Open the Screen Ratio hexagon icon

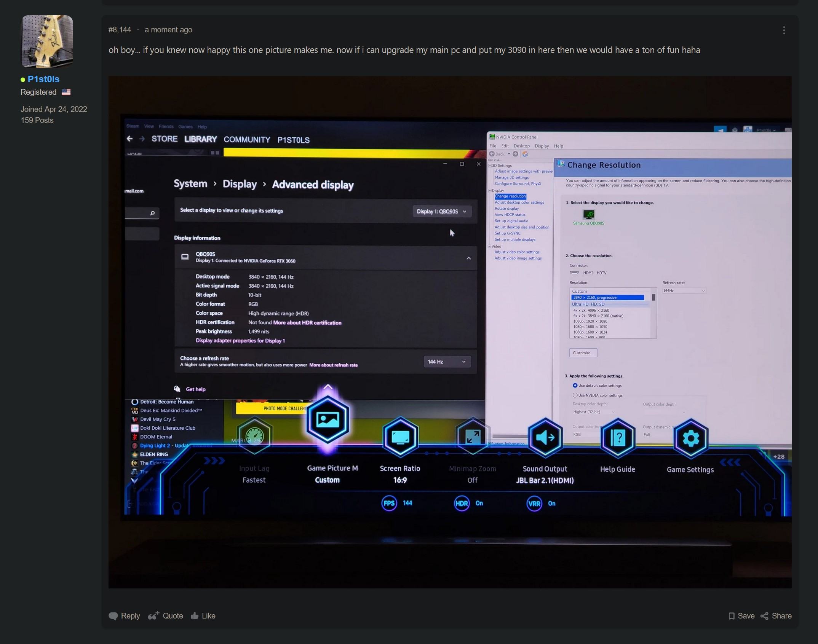tap(400, 437)
